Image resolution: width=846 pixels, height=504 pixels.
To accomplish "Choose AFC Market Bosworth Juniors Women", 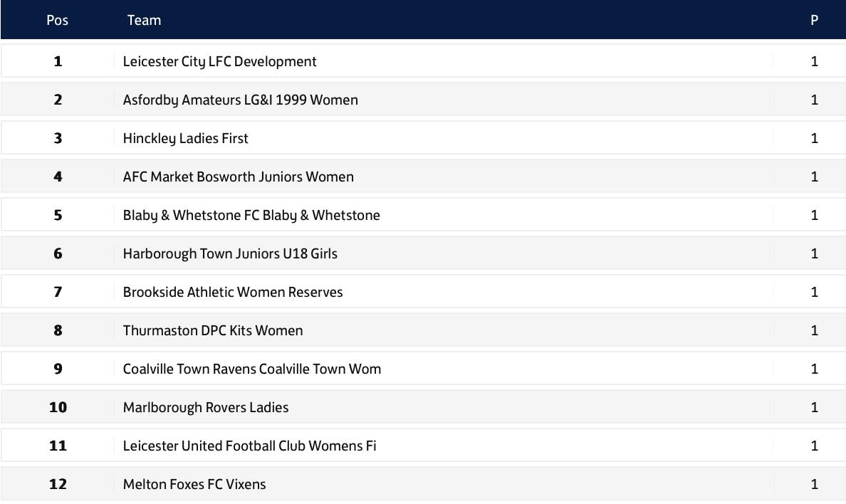I will point(239,177).
